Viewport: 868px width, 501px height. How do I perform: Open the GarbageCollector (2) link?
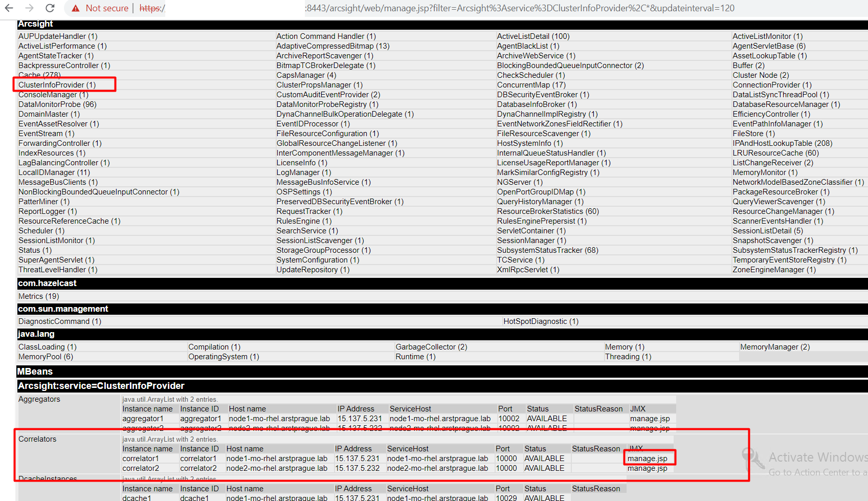(x=431, y=347)
